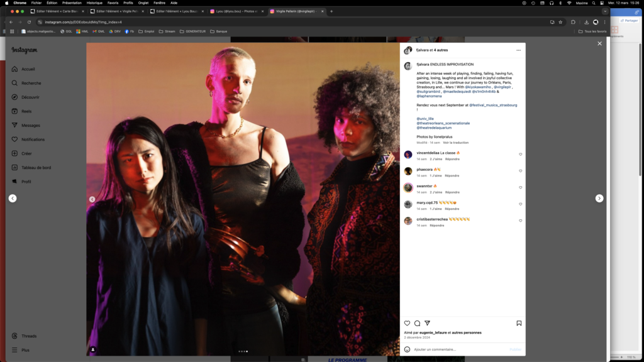The width and height of the screenshot is (644, 362).
Task: Open Threads from the sidebar
Action: coord(29,336)
